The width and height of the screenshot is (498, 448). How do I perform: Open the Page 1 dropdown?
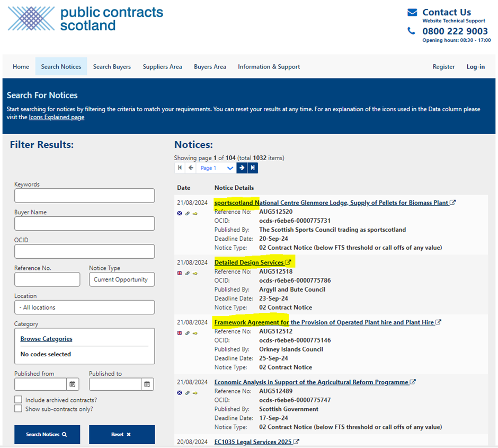point(216,168)
